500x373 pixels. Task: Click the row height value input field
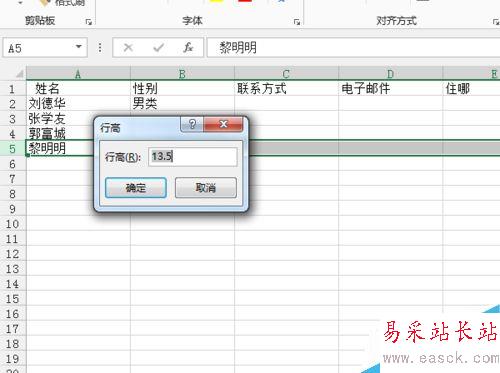193,156
